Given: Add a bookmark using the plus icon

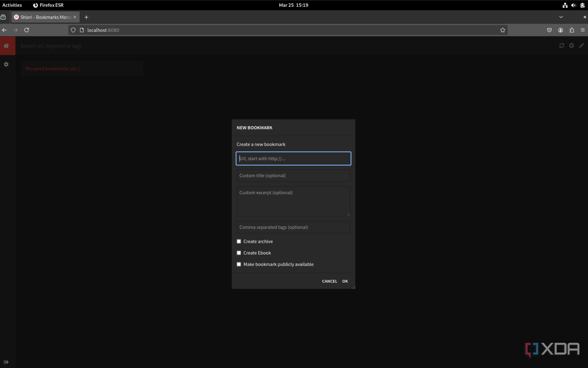Looking at the screenshot, I should [572, 46].
